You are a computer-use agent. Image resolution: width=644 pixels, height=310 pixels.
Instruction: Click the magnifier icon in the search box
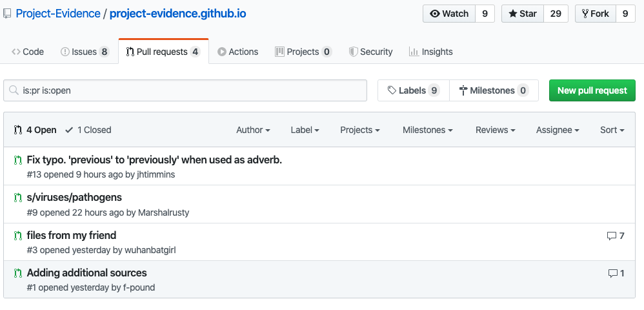tap(14, 91)
